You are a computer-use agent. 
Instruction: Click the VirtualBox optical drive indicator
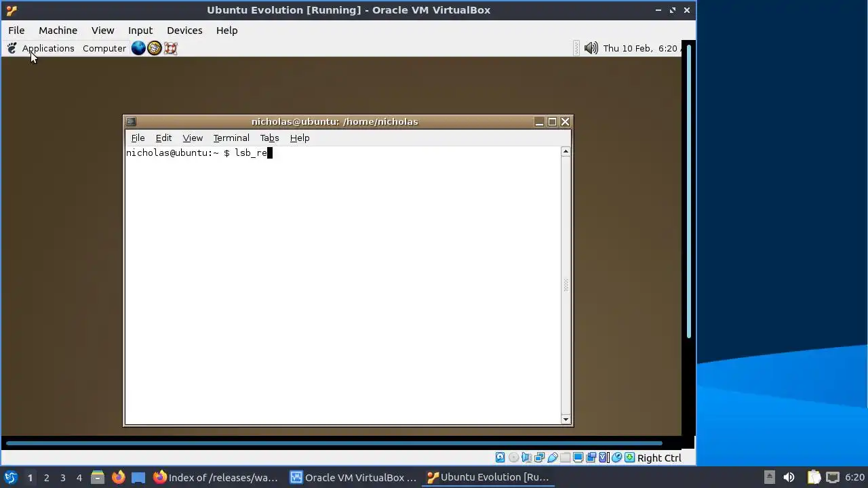(x=513, y=457)
